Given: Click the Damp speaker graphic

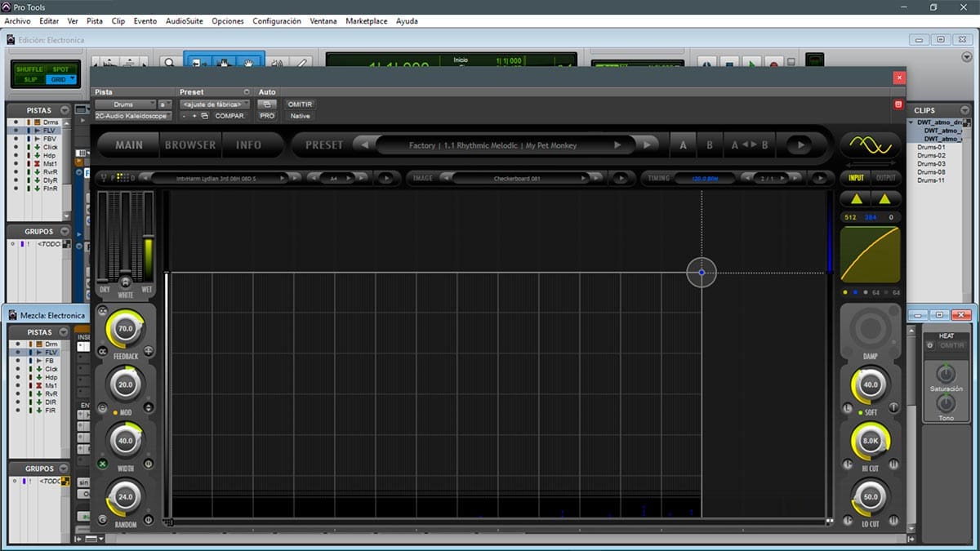Looking at the screenshot, I should coord(871,330).
